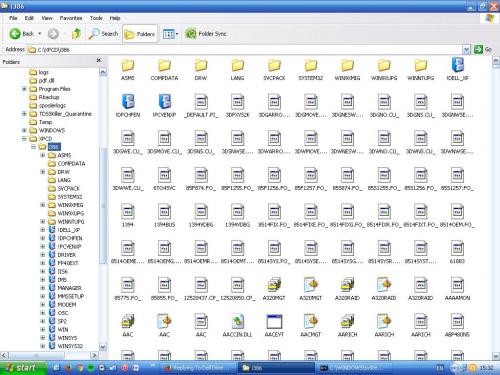Image resolution: width=500 pixels, height=375 pixels.
Task: Open the COMPDATA folder icon in file pane
Action: (164, 66)
